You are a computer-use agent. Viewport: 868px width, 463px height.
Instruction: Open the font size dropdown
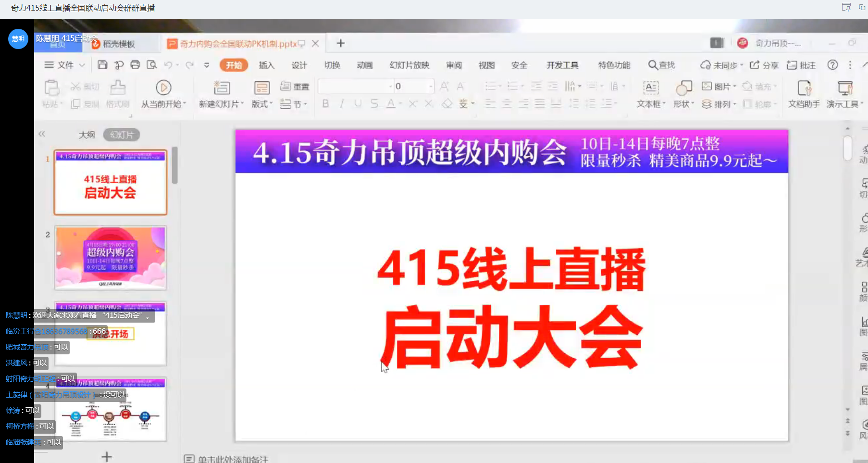pyautogui.click(x=429, y=86)
